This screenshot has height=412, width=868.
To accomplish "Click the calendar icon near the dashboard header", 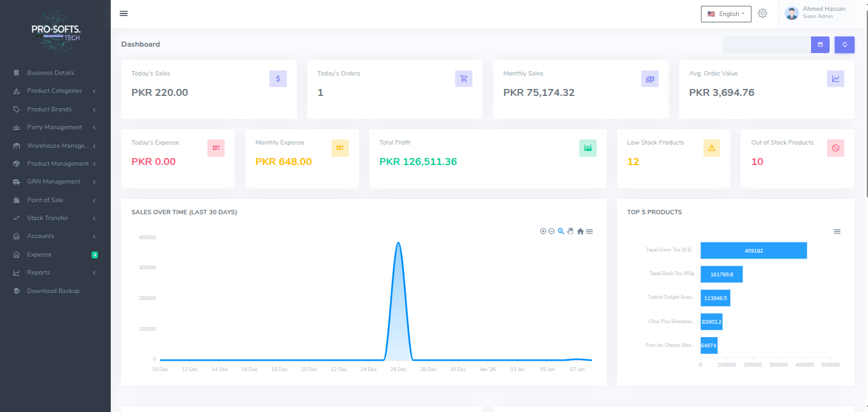I will (x=820, y=44).
